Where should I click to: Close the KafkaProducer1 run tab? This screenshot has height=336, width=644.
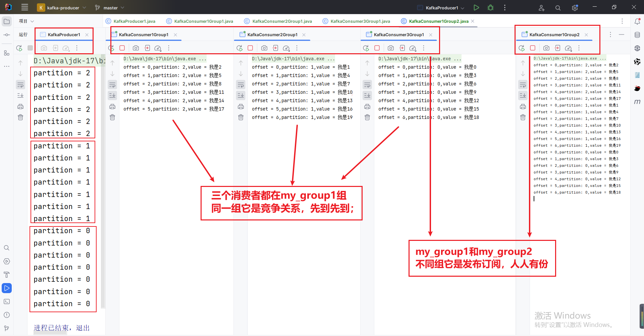click(x=87, y=35)
